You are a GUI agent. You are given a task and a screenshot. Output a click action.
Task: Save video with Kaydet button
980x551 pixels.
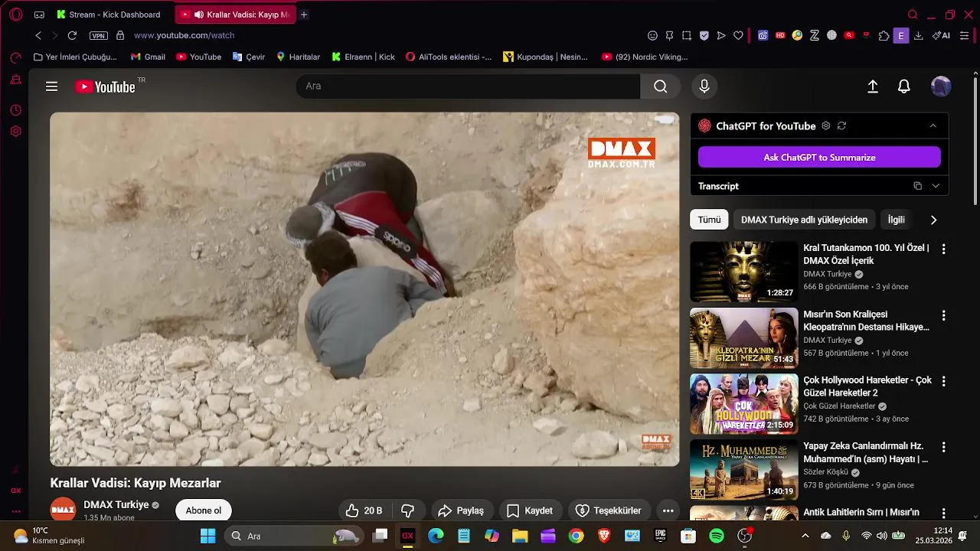click(x=530, y=510)
